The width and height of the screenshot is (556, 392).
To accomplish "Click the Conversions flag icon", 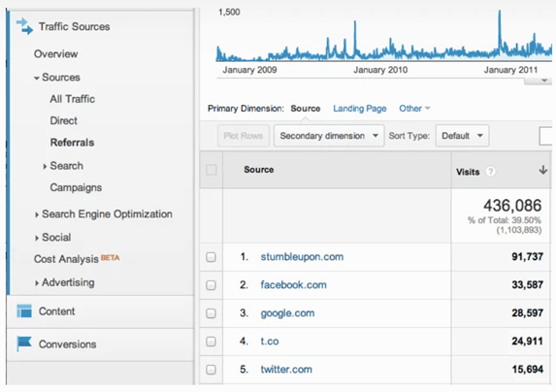I will [x=24, y=343].
